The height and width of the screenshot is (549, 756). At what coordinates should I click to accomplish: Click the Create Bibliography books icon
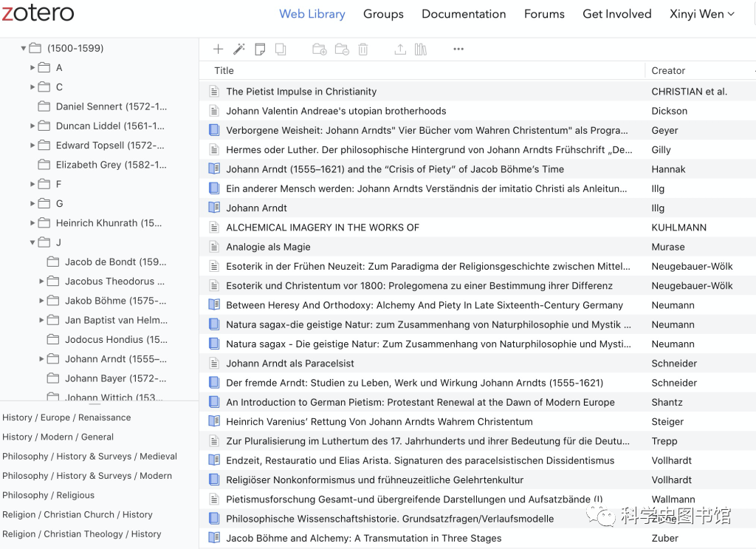pos(420,50)
